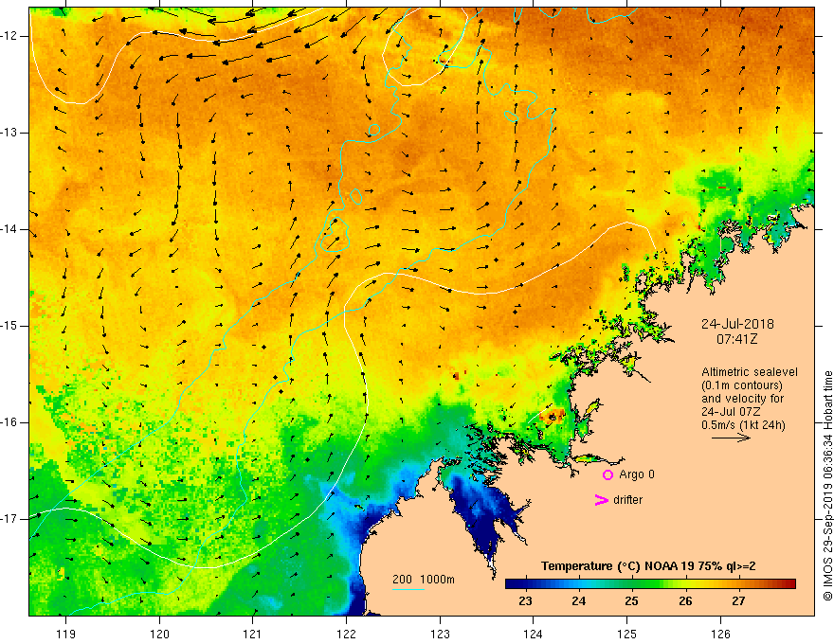Click the longitude axis label 125
834x644 pixels.
627,634
